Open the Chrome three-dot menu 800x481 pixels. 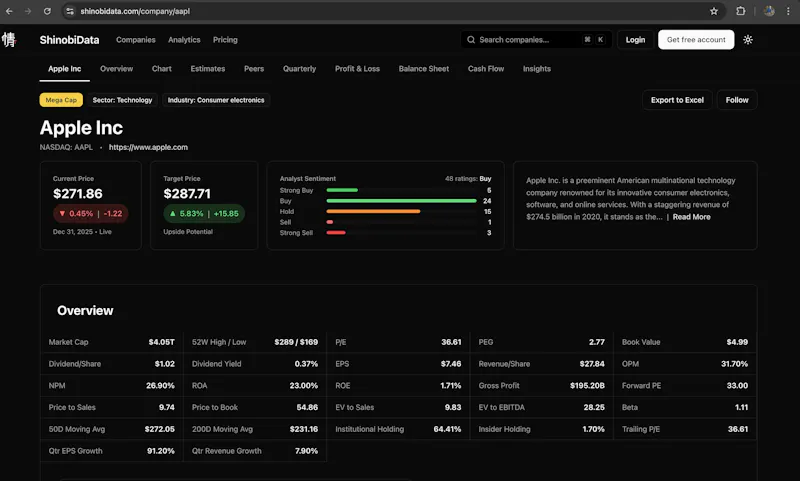[x=788, y=11]
